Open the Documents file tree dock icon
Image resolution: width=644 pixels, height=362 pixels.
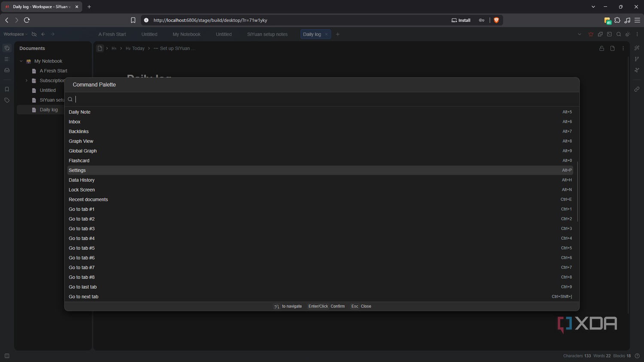[7, 48]
